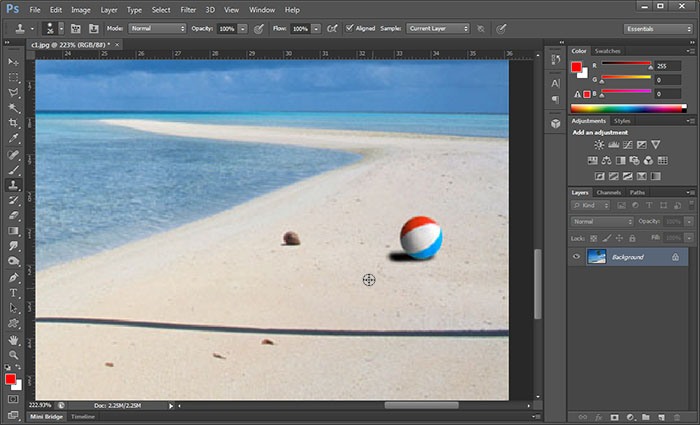Image resolution: width=700 pixels, height=425 pixels.
Task: Hide the Background layer with eye icon
Action: (576, 257)
